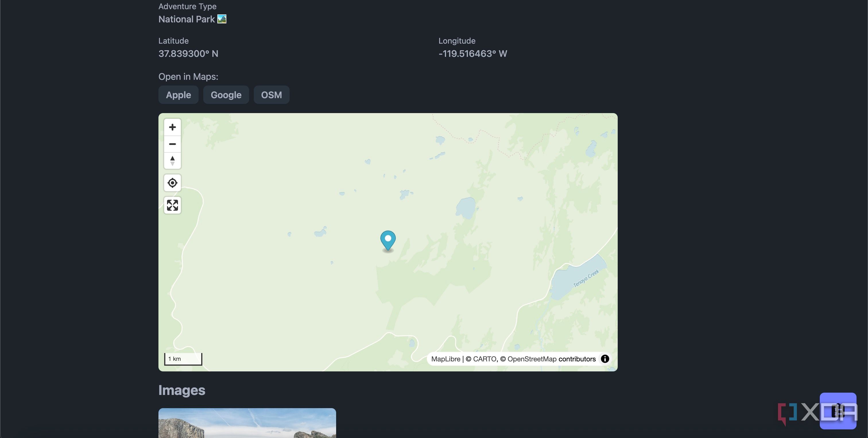
Task: Click the Longitude field label
Action: [457, 41]
